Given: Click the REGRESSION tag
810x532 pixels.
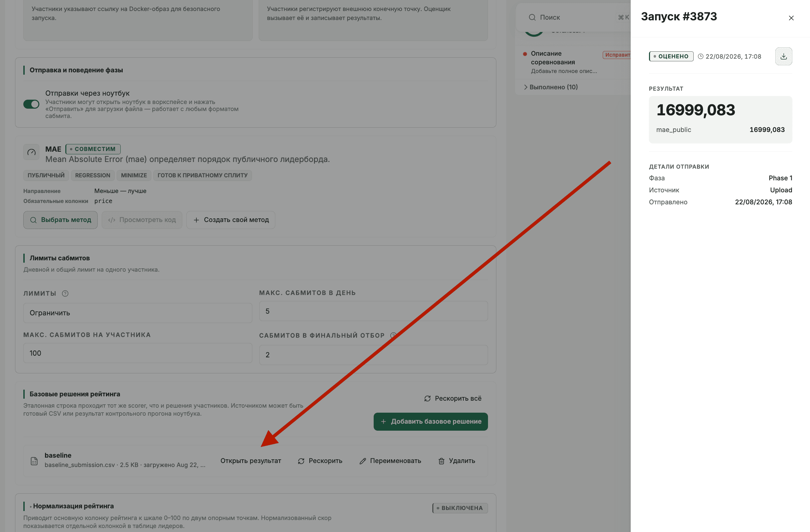Looking at the screenshot, I should point(93,175).
